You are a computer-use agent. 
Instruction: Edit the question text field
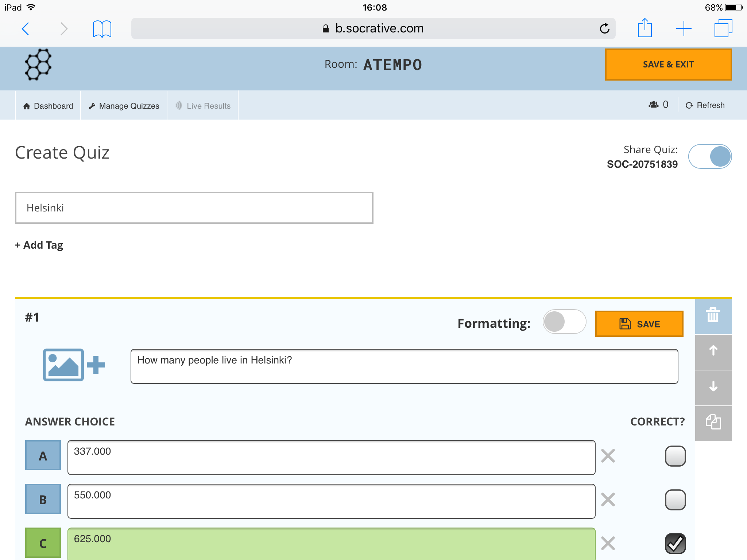pyautogui.click(x=404, y=366)
